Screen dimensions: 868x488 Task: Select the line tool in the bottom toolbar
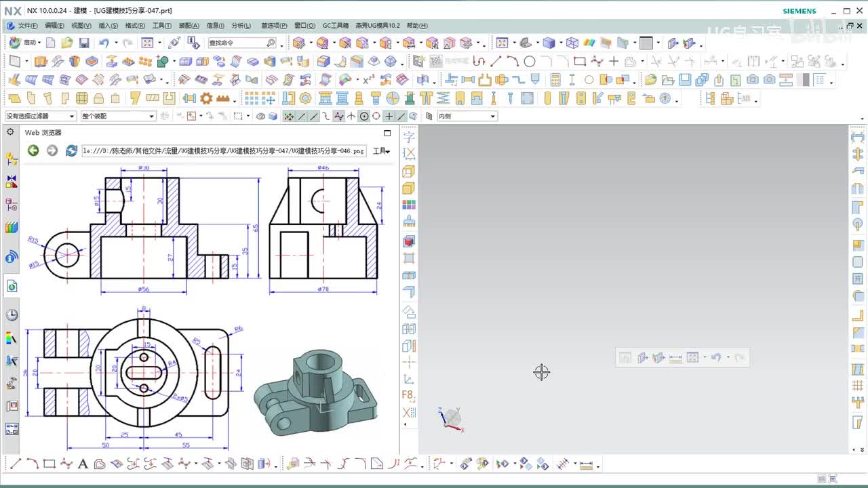tap(15, 464)
